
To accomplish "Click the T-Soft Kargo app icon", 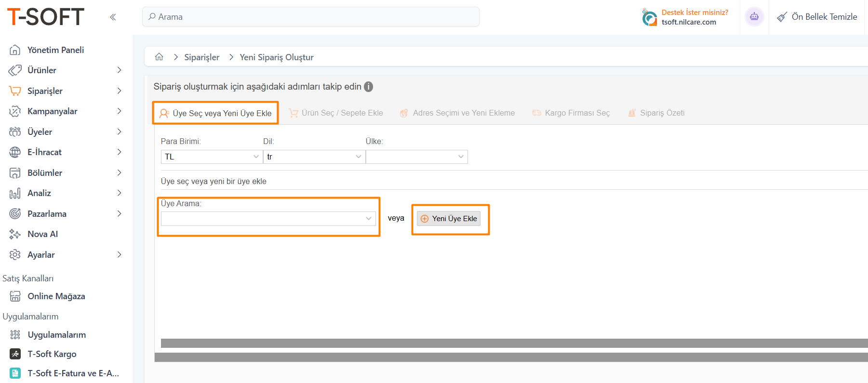I will (x=15, y=354).
